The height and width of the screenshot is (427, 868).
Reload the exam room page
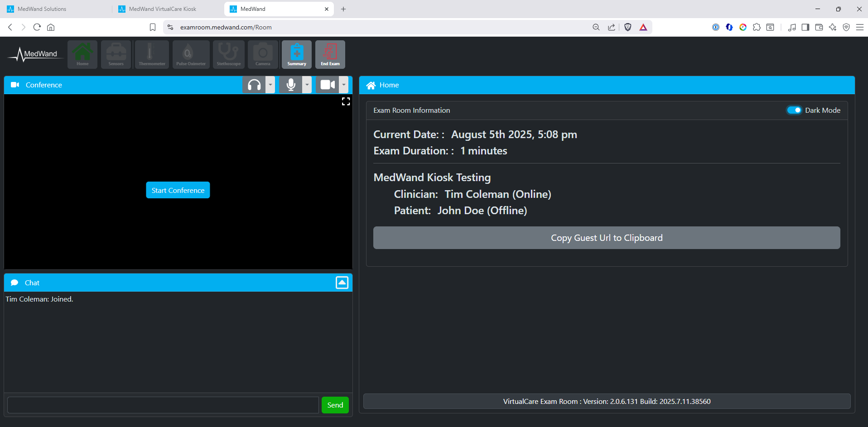click(x=37, y=27)
